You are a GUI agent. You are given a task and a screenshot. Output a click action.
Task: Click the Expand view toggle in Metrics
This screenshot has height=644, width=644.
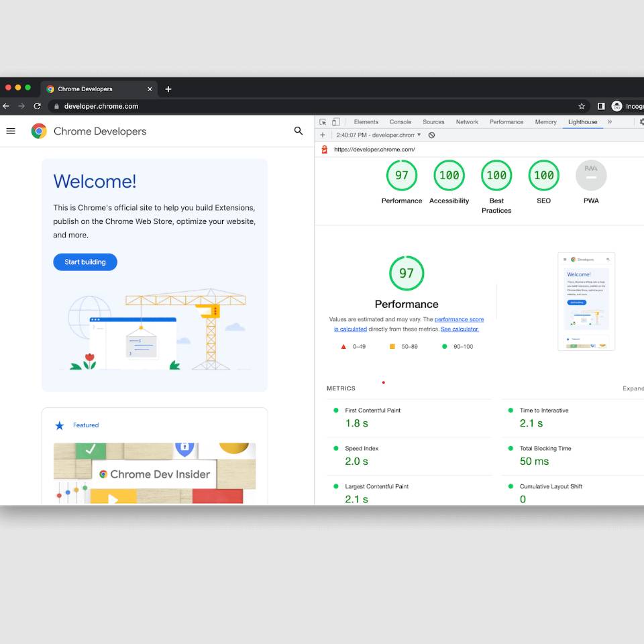point(633,388)
